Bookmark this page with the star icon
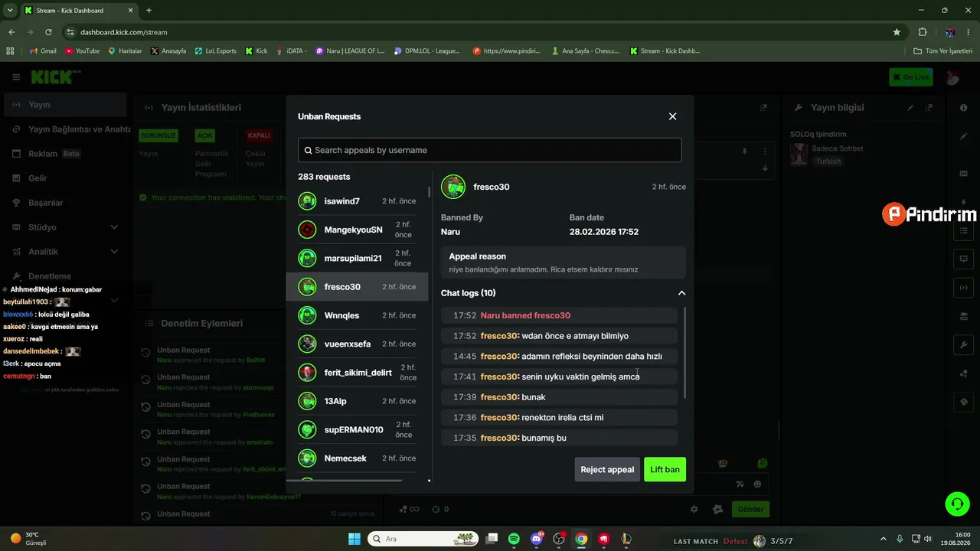The width and height of the screenshot is (980, 551). tap(897, 32)
